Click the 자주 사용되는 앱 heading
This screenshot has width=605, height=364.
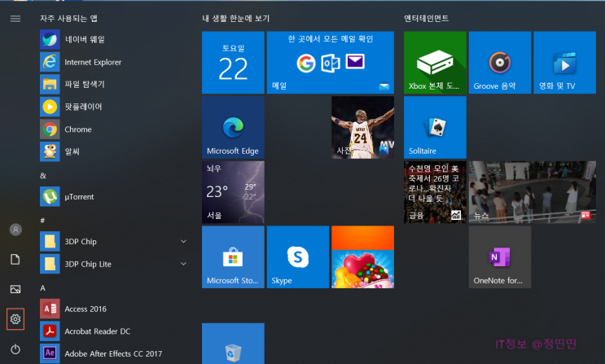coord(68,19)
